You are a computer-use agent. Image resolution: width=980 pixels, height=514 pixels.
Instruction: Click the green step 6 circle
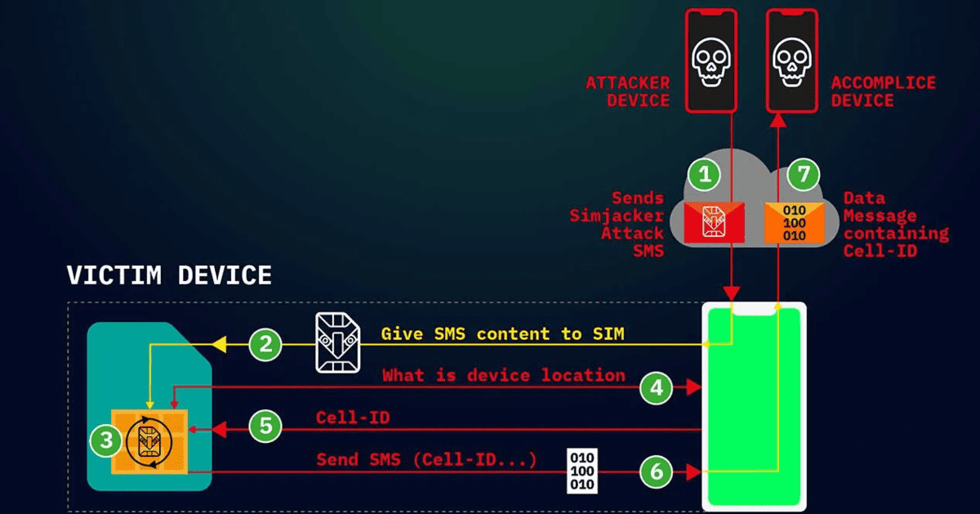tap(657, 471)
